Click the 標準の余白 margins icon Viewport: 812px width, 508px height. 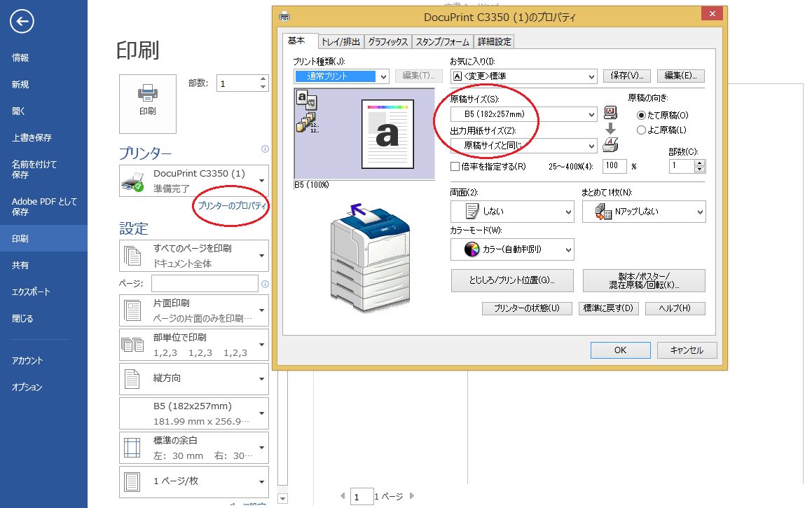click(x=132, y=448)
